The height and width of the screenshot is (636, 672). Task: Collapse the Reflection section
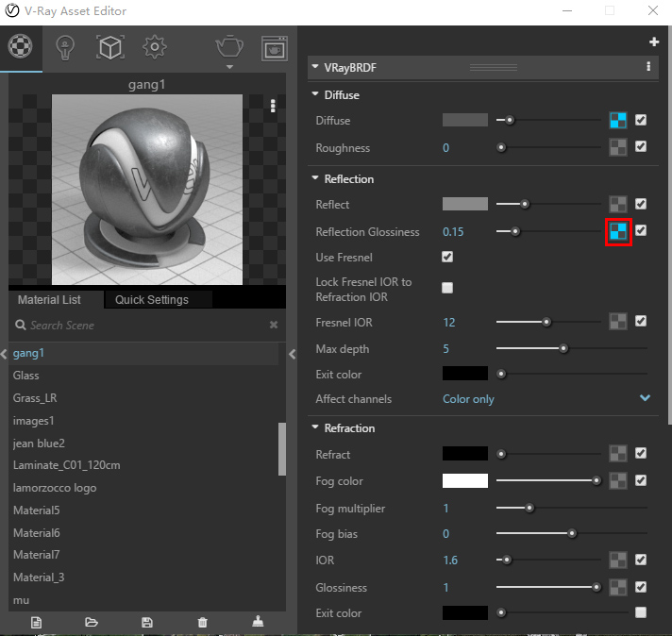pyautogui.click(x=315, y=177)
